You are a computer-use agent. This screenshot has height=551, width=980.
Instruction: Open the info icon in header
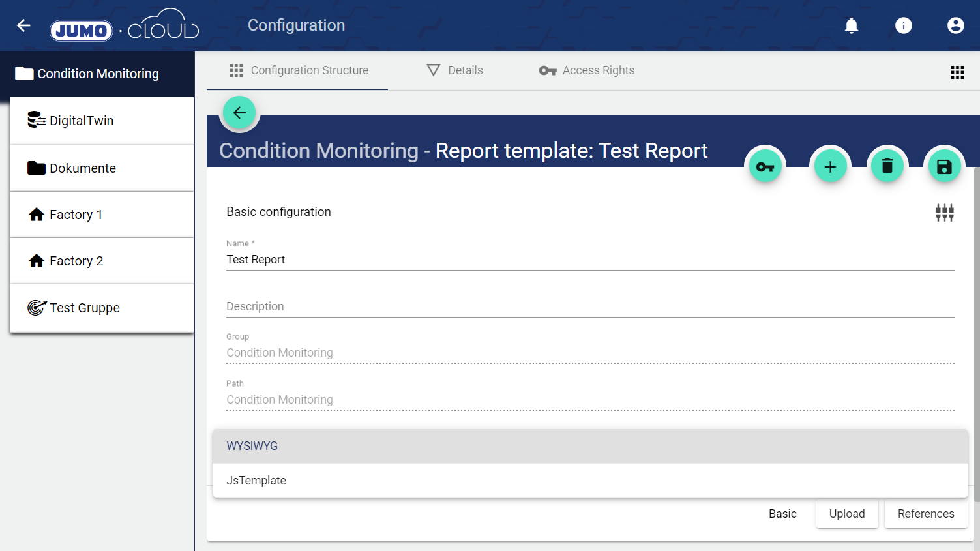903,25
